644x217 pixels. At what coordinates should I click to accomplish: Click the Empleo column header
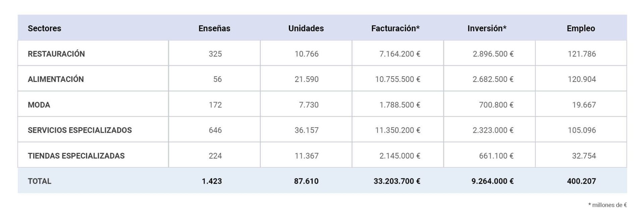coord(581,28)
